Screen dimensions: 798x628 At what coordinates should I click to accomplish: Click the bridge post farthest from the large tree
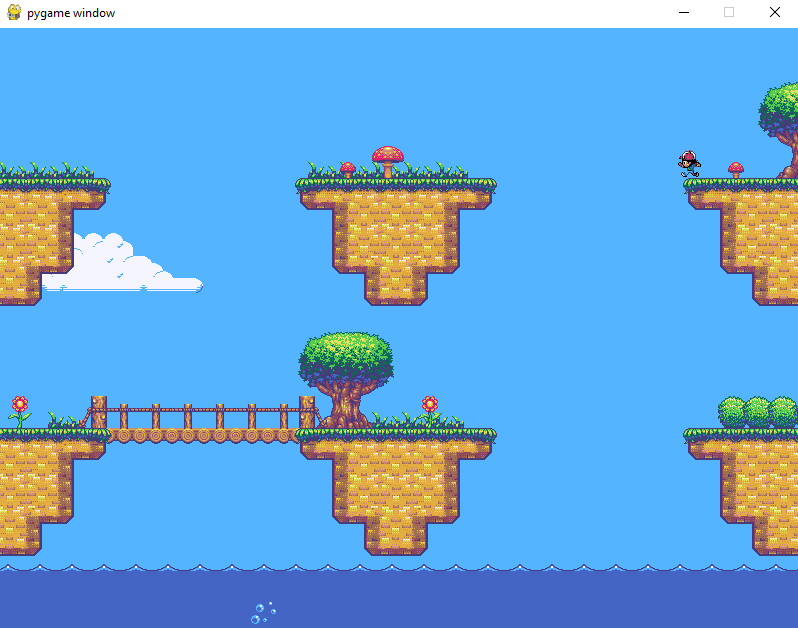pyautogui.click(x=98, y=412)
